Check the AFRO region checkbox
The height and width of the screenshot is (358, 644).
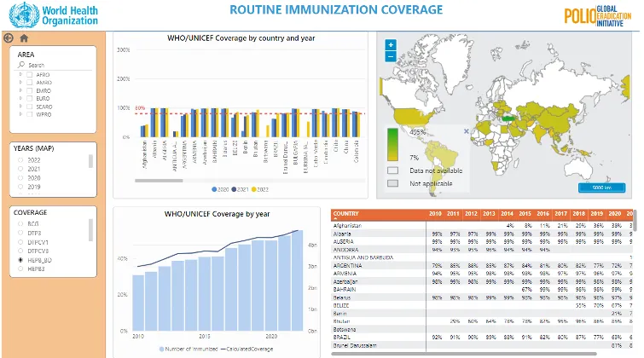[30, 75]
